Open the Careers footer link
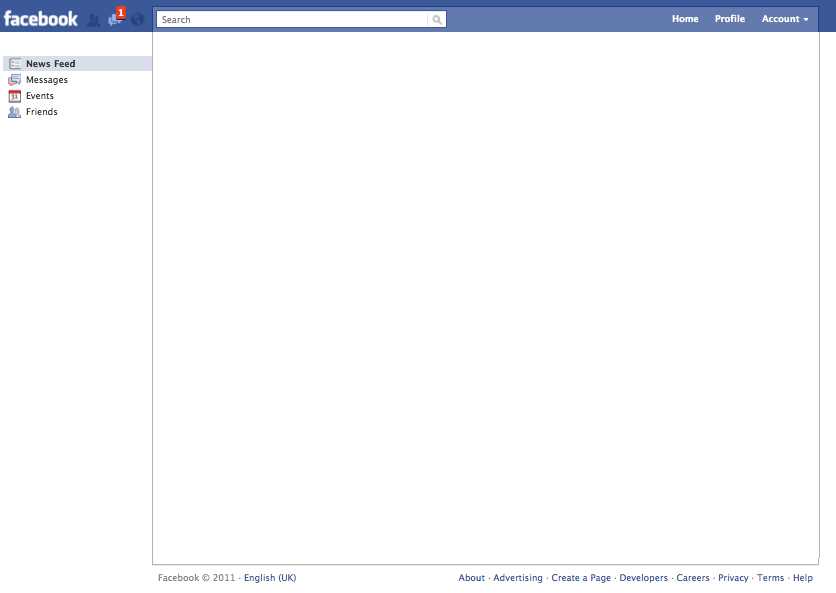This screenshot has height=593, width=836. click(x=693, y=578)
